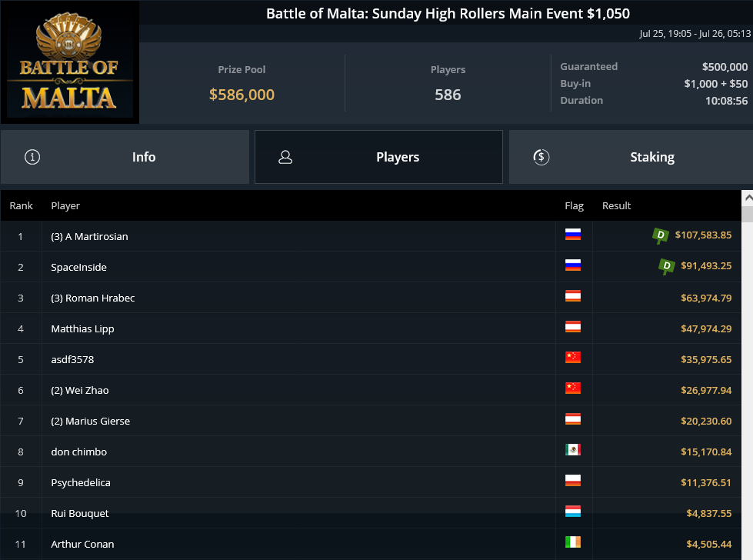Select the Players tab label
This screenshot has width=753, height=560.
click(x=398, y=157)
